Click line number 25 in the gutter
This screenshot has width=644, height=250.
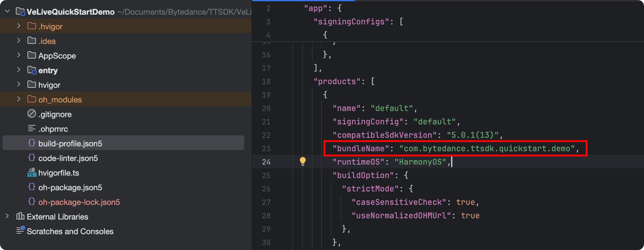point(266,175)
